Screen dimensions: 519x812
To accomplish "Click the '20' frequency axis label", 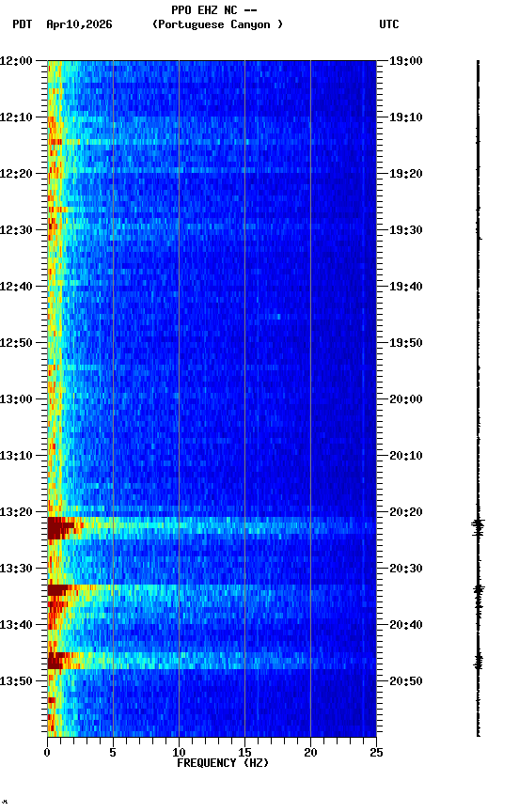I will (310, 753).
